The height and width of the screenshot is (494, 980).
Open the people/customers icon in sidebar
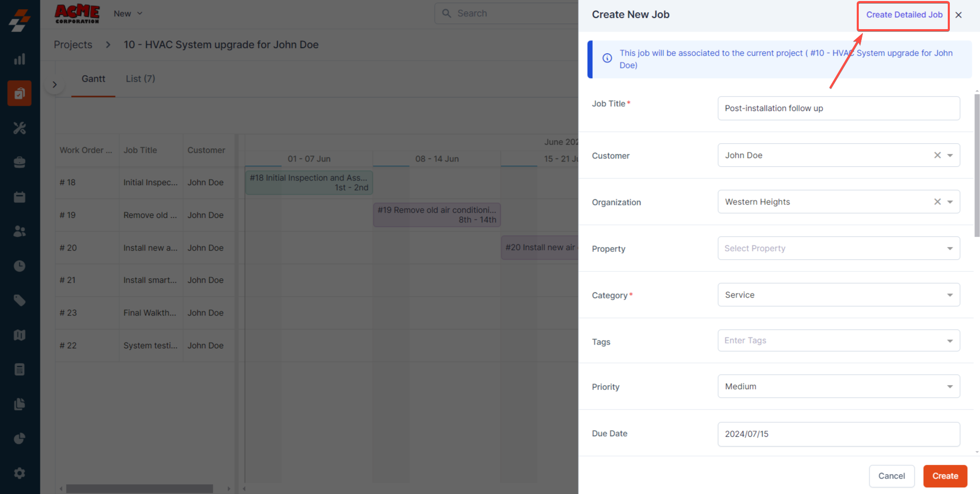point(19,231)
